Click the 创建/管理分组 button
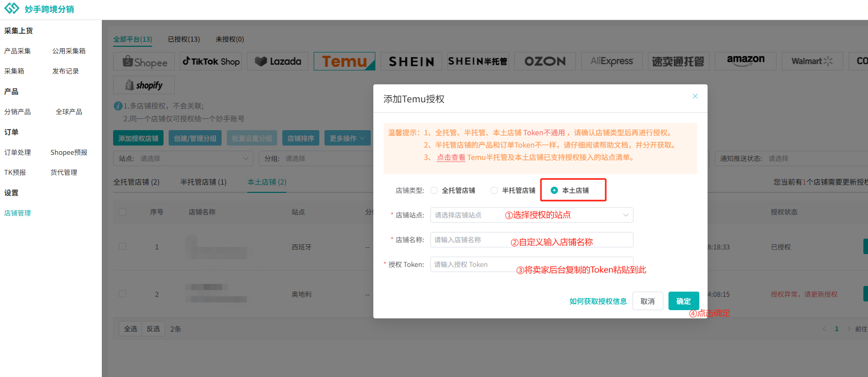868x377 pixels. tap(195, 138)
